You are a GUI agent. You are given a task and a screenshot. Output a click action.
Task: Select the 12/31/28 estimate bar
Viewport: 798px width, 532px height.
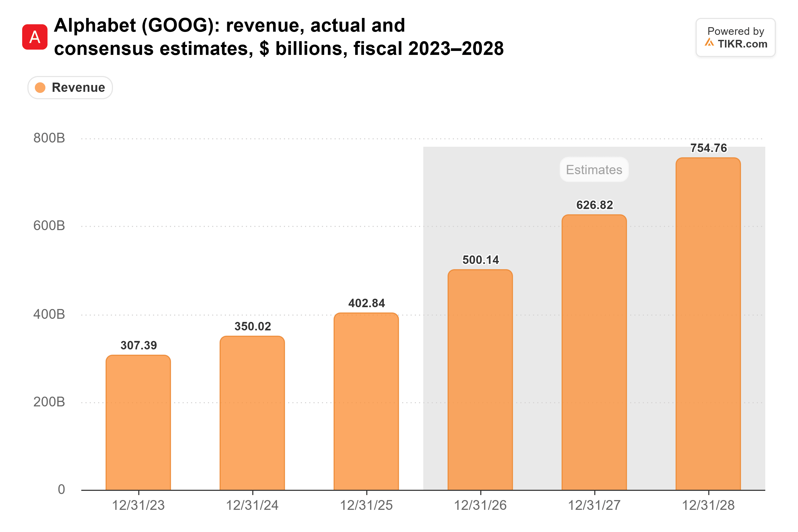[708, 324]
